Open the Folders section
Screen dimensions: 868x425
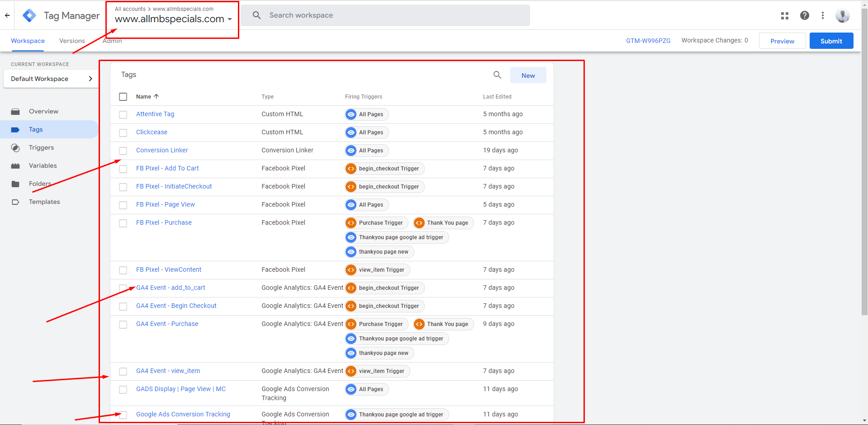40,184
